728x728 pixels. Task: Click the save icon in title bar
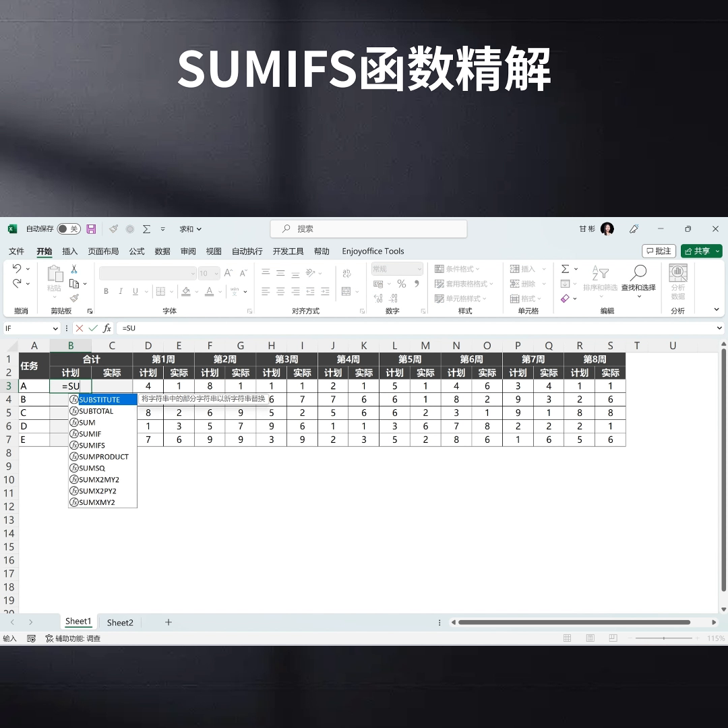tap(91, 229)
